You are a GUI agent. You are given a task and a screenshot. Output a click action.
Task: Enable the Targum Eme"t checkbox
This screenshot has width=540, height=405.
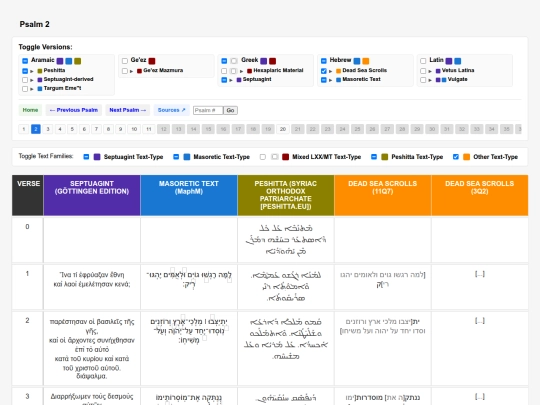[25, 89]
